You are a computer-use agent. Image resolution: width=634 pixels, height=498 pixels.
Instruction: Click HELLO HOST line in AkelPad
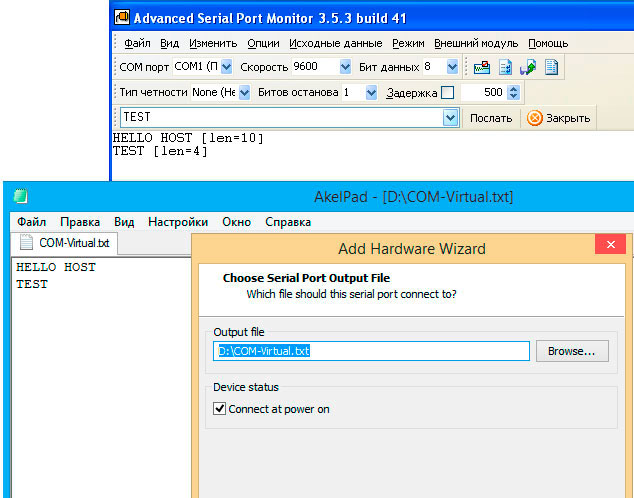click(56, 267)
